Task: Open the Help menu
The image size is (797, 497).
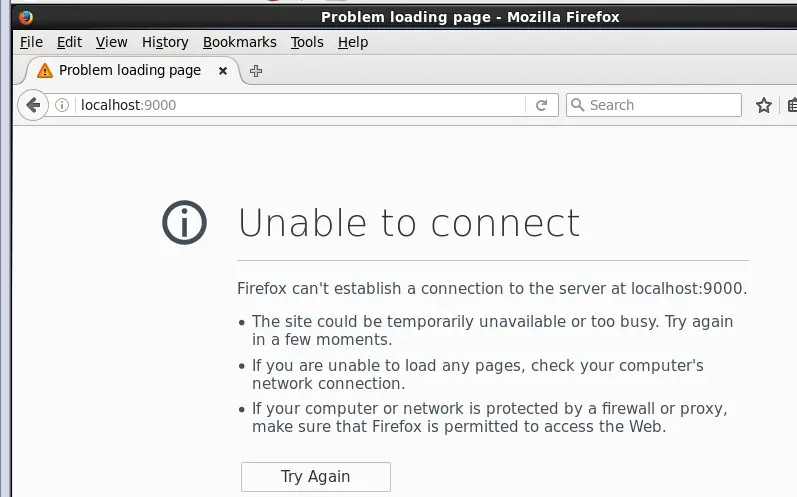Action: pos(353,42)
